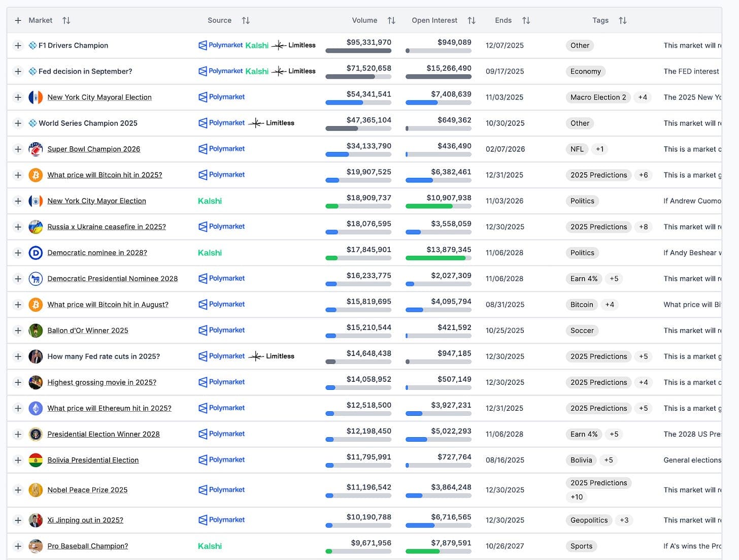
Task: Sort by Market column arrows
Action: point(66,20)
